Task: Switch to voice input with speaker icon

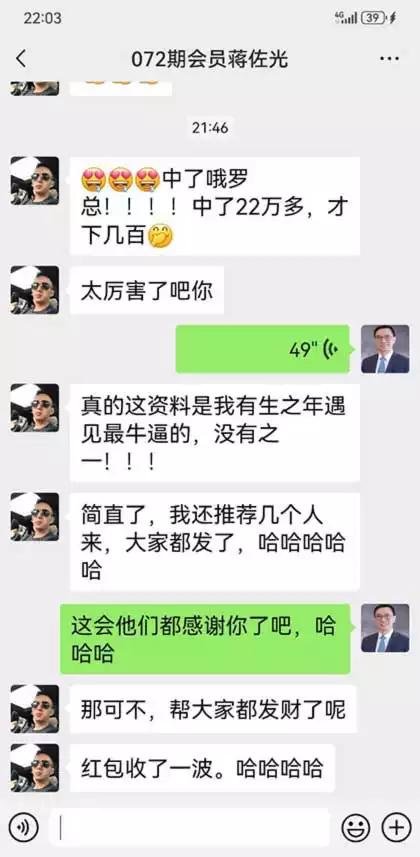Action: [x=24, y=827]
